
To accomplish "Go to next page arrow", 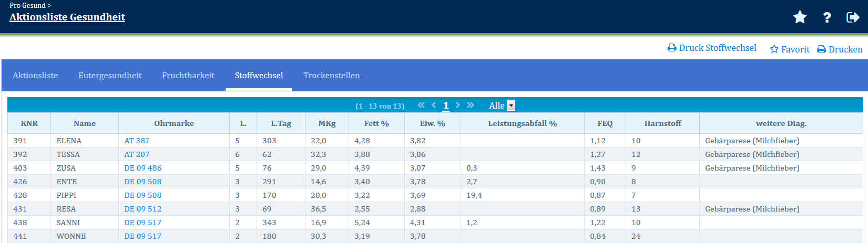I will (458, 105).
